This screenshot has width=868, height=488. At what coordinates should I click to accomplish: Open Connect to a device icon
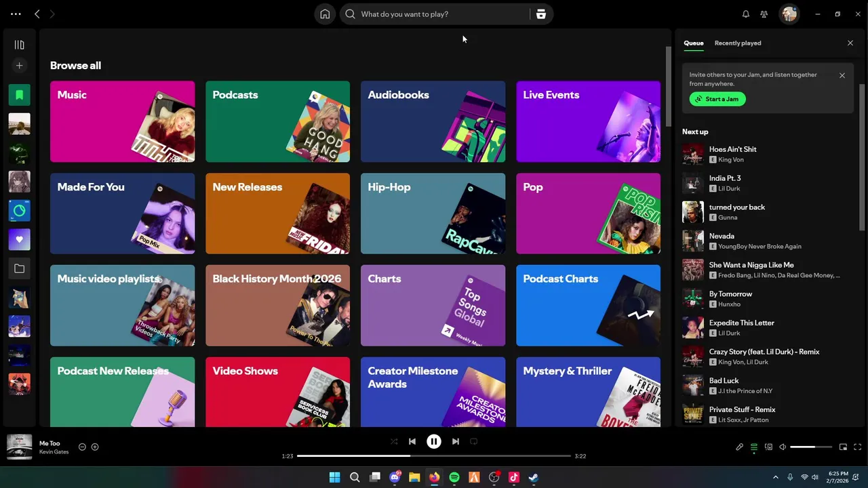(x=768, y=447)
